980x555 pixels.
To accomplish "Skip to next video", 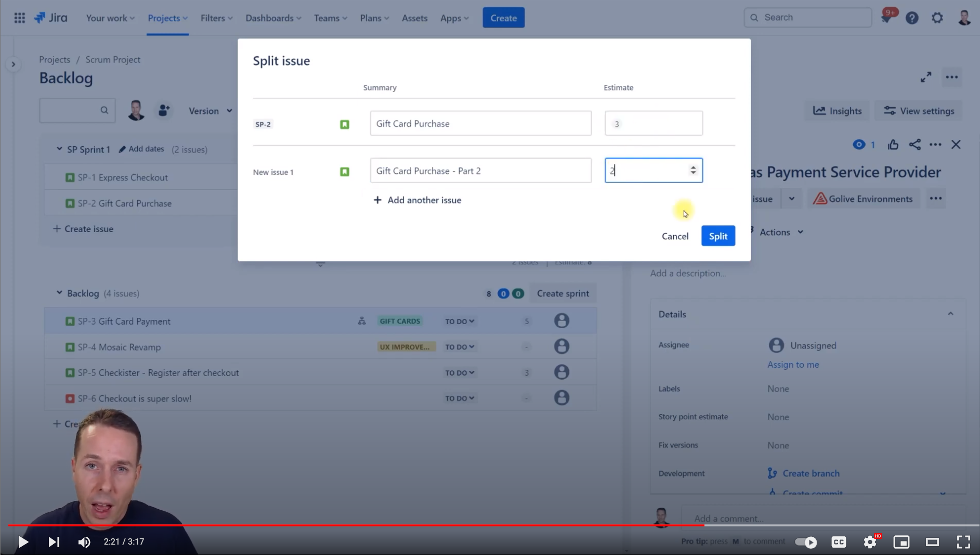I will tap(54, 542).
